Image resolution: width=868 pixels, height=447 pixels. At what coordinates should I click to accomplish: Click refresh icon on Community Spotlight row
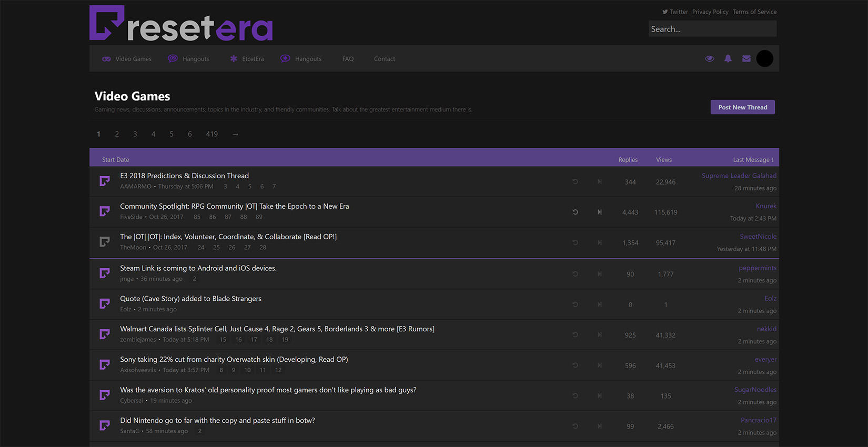click(x=575, y=212)
